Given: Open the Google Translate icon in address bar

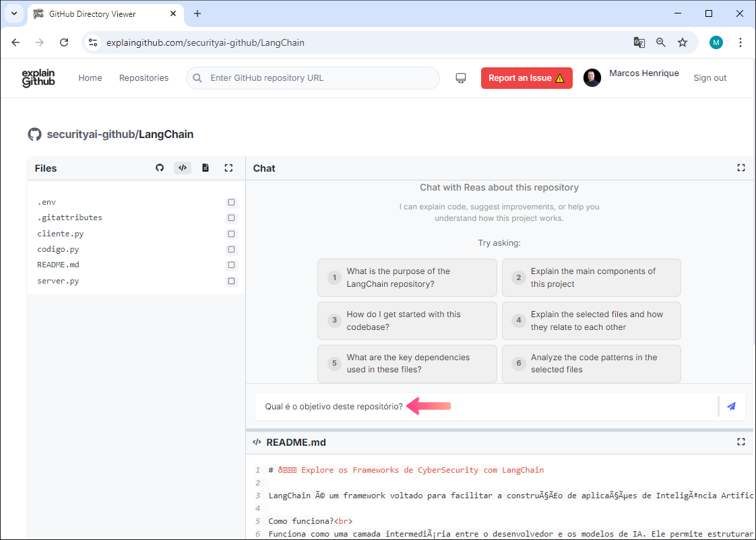Looking at the screenshot, I should (639, 42).
